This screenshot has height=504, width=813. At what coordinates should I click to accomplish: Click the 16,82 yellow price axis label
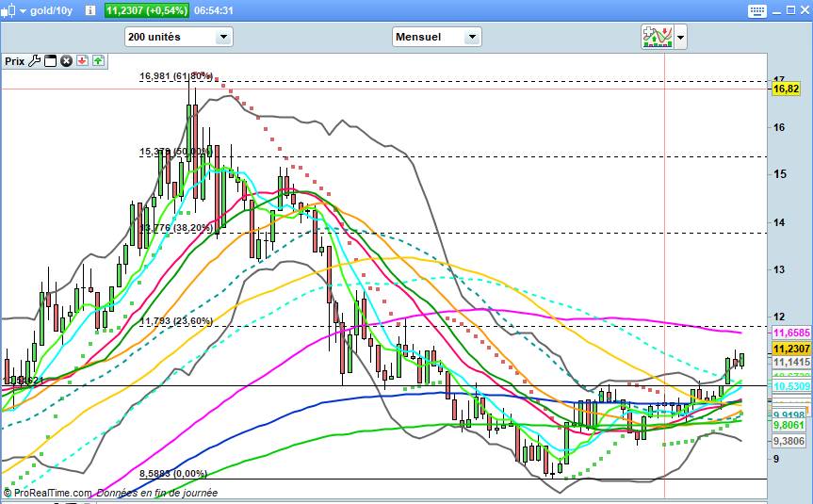click(786, 89)
